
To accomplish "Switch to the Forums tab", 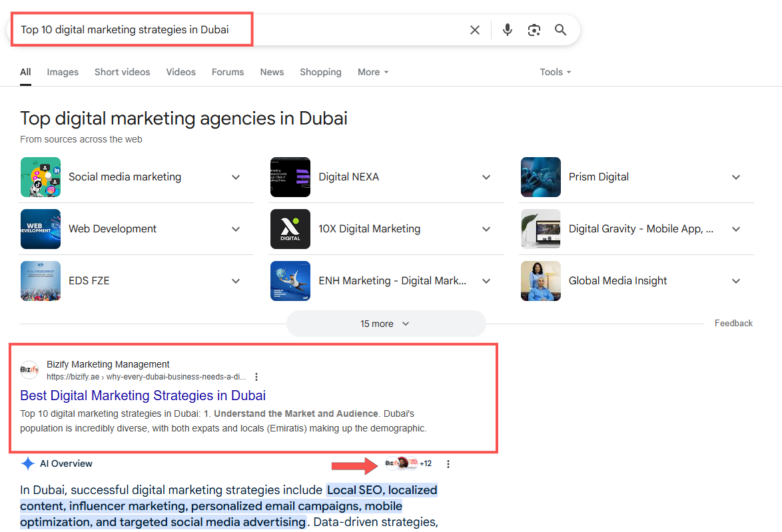I will pyautogui.click(x=228, y=73).
